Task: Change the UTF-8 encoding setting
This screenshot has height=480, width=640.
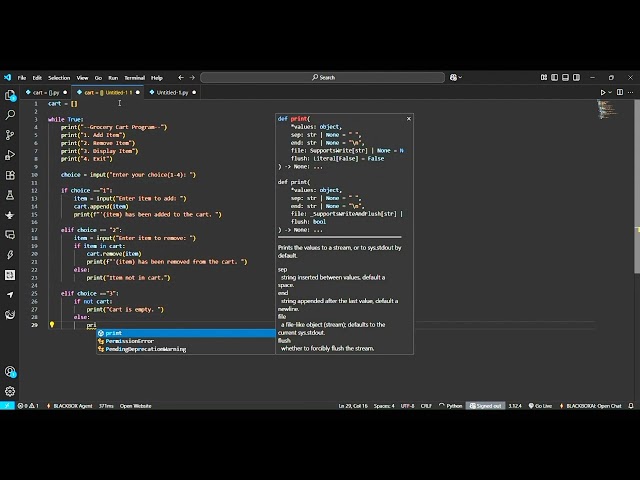Action: click(407, 406)
